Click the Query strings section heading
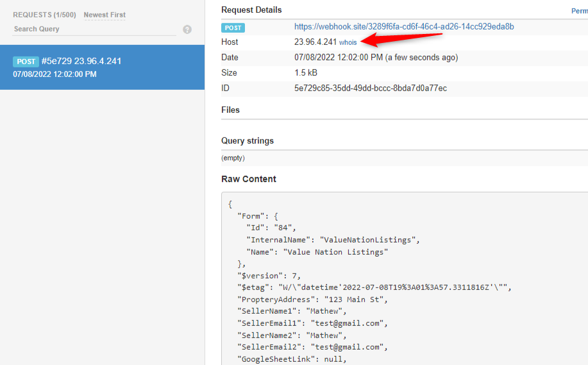The width and height of the screenshot is (588, 365). click(x=248, y=140)
